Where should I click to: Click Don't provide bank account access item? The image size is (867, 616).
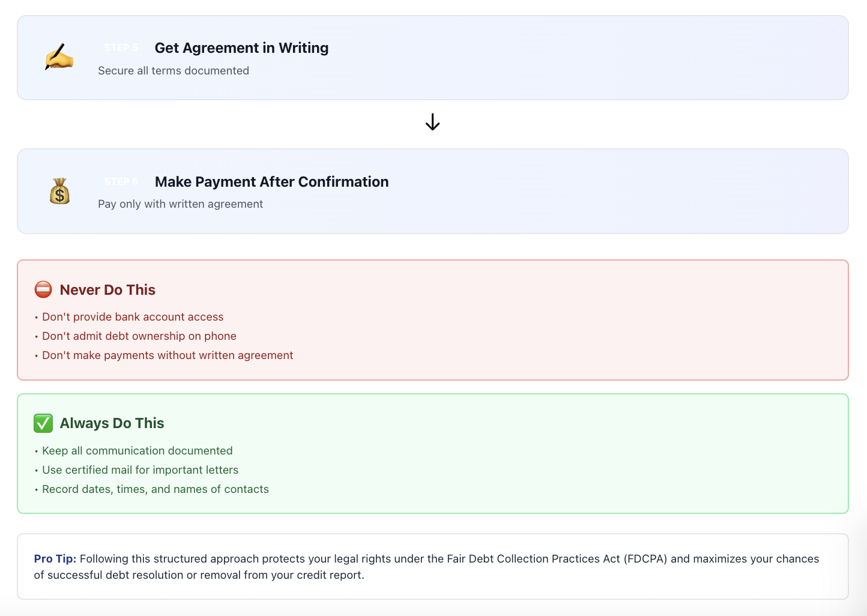click(x=133, y=317)
